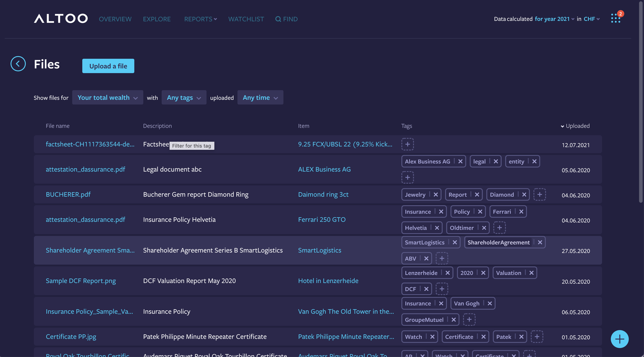644x357 pixels.
Task: Click the ALTOO logo
Action: click(x=61, y=19)
